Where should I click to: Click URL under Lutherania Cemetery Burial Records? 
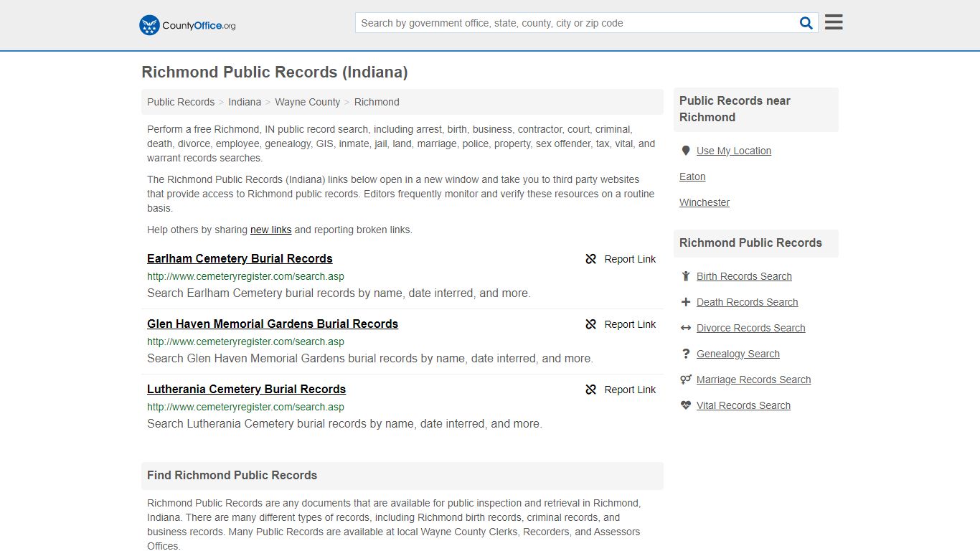[x=245, y=407]
